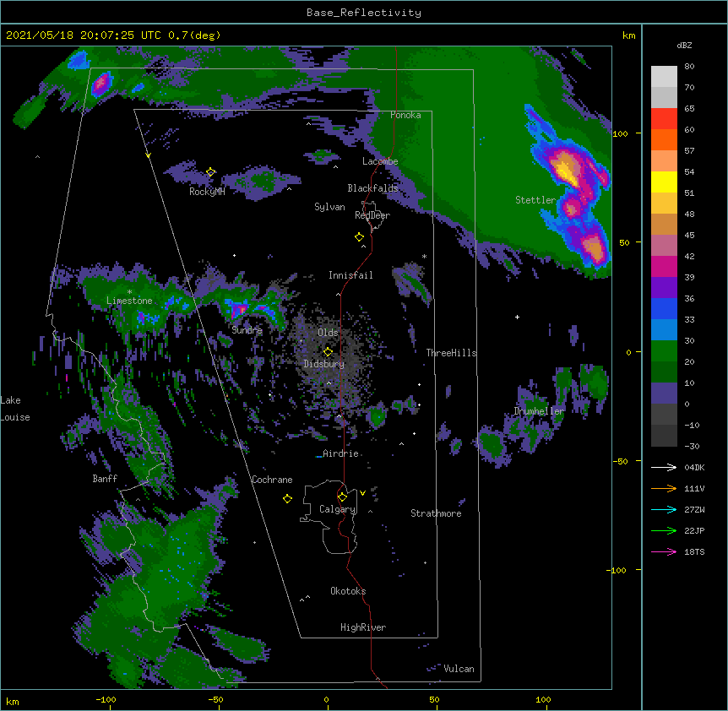Click the Strathmore label

(436, 513)
